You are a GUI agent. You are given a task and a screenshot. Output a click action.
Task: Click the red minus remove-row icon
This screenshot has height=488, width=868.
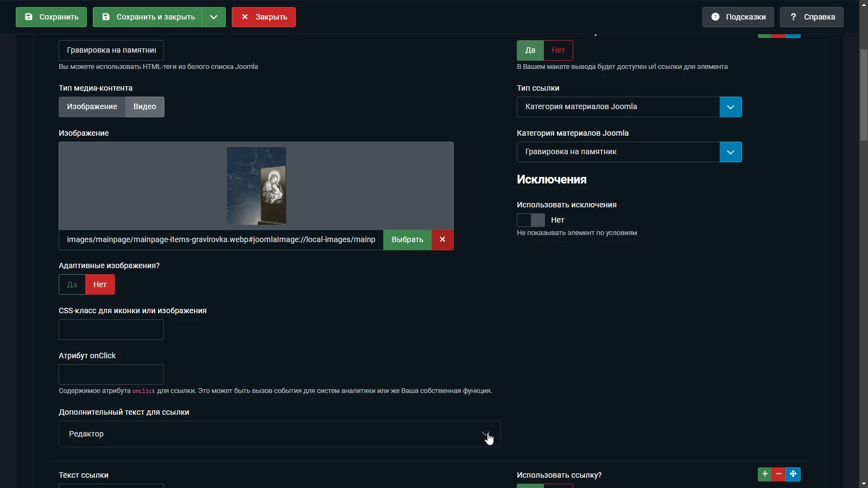point(778,474)
